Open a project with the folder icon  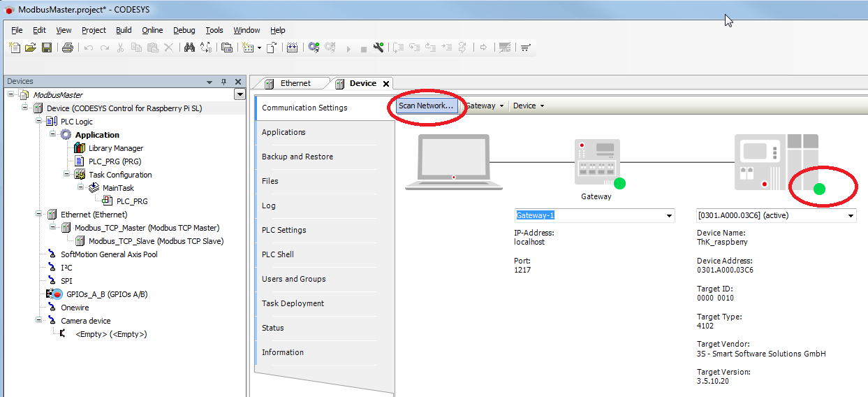click(31, 48)
